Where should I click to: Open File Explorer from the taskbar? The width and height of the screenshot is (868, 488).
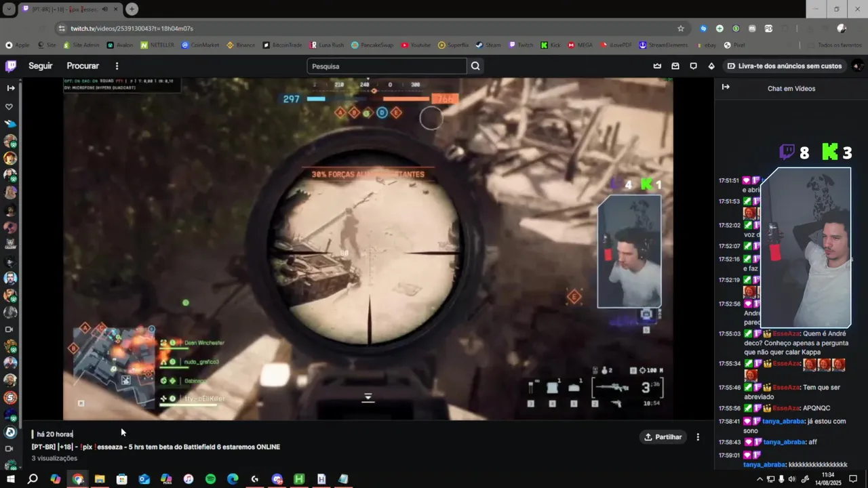tap(100, 479)
